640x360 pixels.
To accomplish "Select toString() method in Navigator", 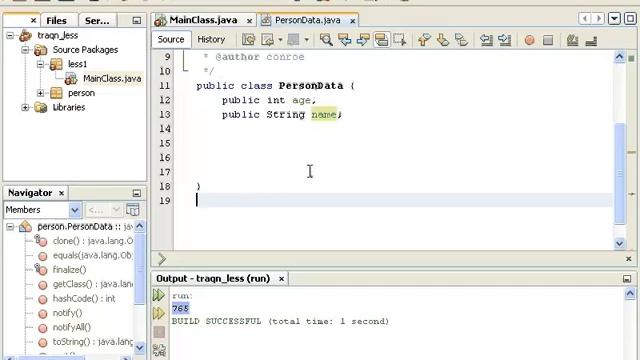I will (x=92, y=342).
